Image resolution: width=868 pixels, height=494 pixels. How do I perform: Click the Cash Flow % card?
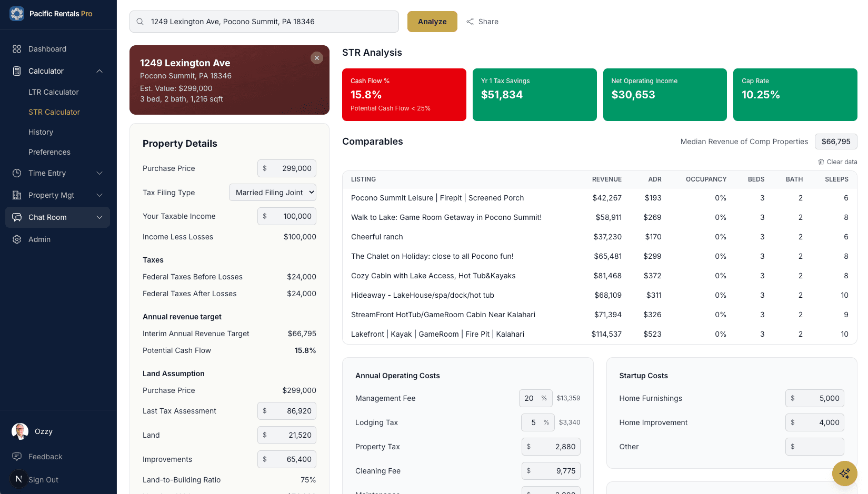click(x=404, y=95)
